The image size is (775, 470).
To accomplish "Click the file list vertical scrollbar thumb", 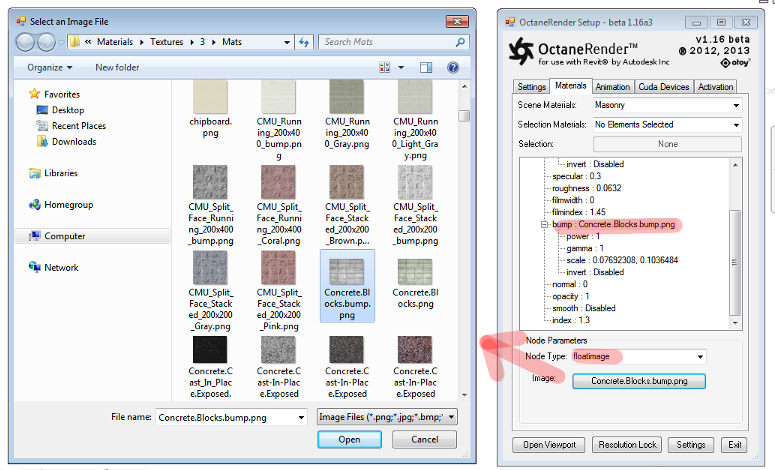I will click(x=464, y=116).
